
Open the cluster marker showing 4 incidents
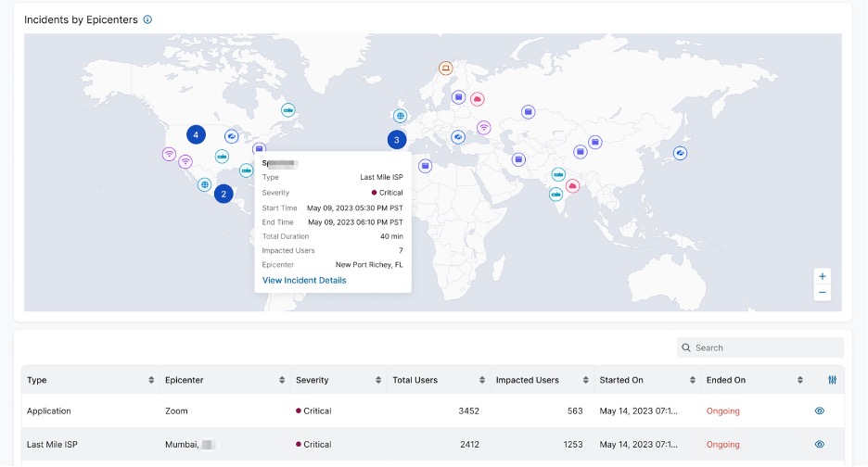click(196, 134)
